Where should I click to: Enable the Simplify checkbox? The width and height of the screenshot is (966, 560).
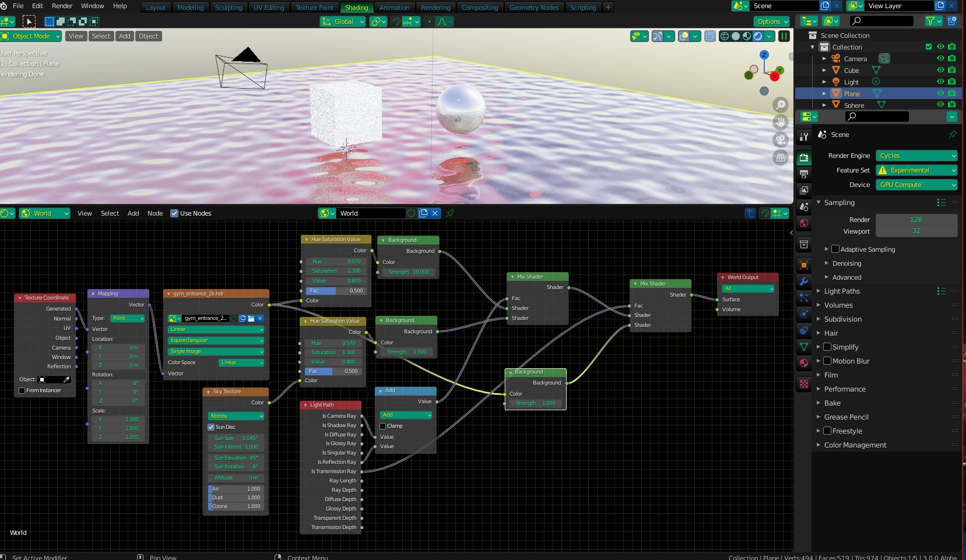827,347
